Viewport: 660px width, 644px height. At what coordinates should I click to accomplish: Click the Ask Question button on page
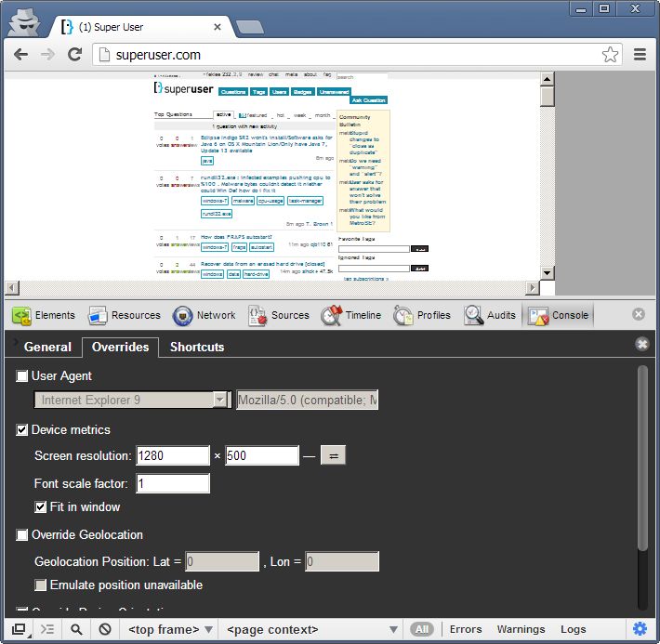click(x=368, y=100)
